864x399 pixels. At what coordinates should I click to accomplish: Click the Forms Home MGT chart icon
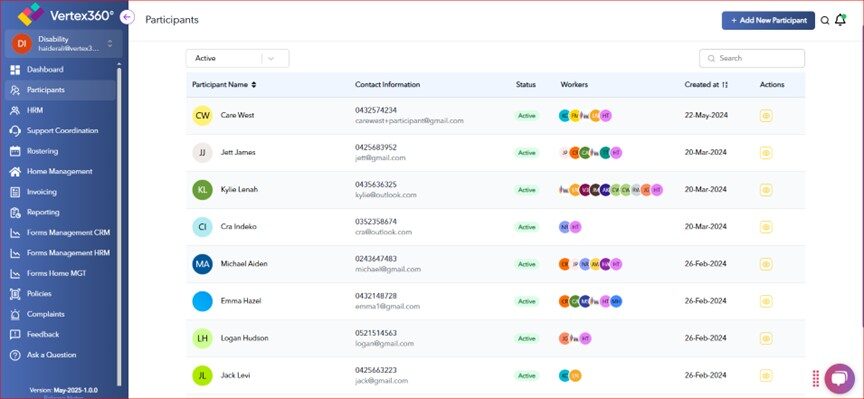pyautogui.click(x=15, y=274)
